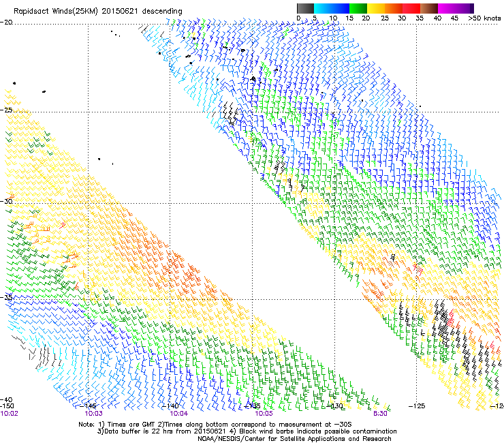Click the '-135' longitude axis label
504x443 pixels.
252,406
